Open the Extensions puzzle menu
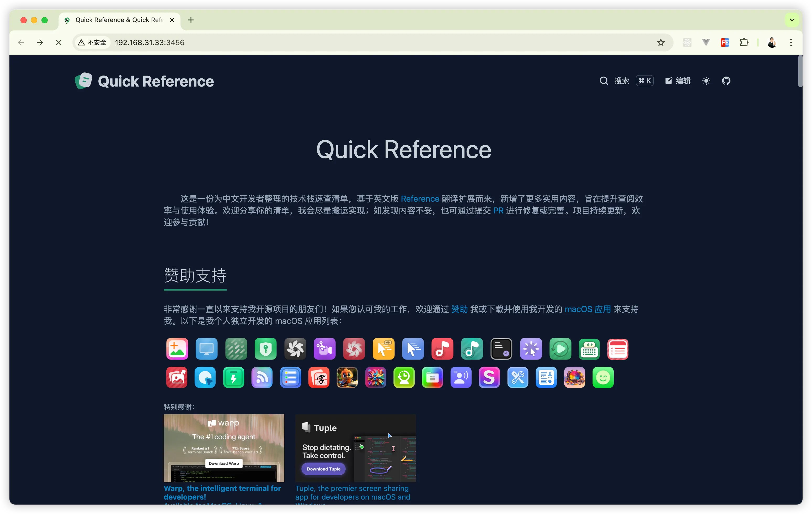This screenshot has height=514, width=812. pyautogui.click(x=744, y=42)
